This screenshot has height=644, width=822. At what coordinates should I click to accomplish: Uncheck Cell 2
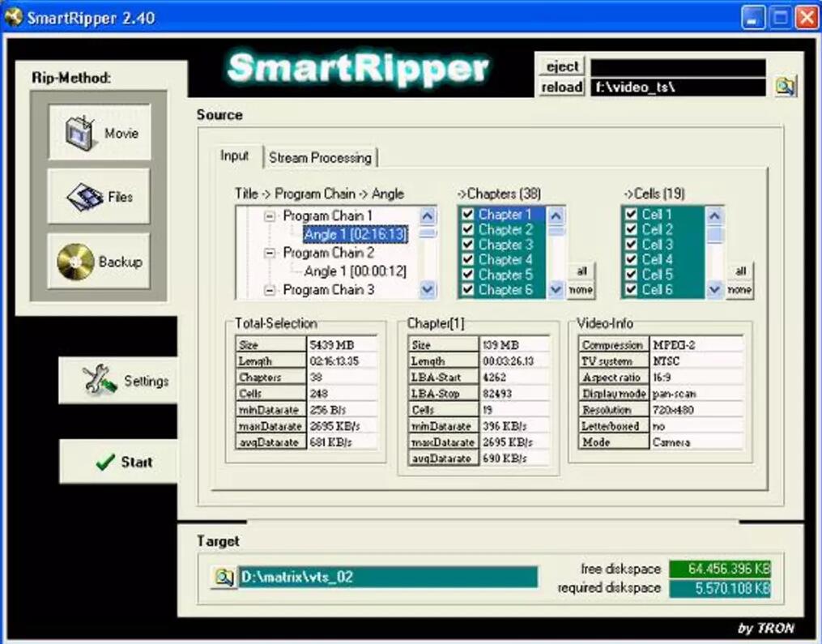tap(631, 229)
